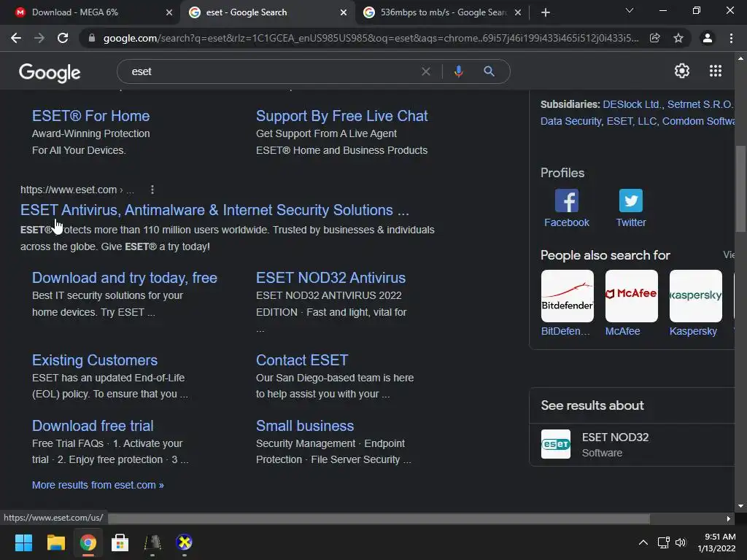The image size is (747, 560).
Task: Open Download and try today, free
Action: click(124, 278)
